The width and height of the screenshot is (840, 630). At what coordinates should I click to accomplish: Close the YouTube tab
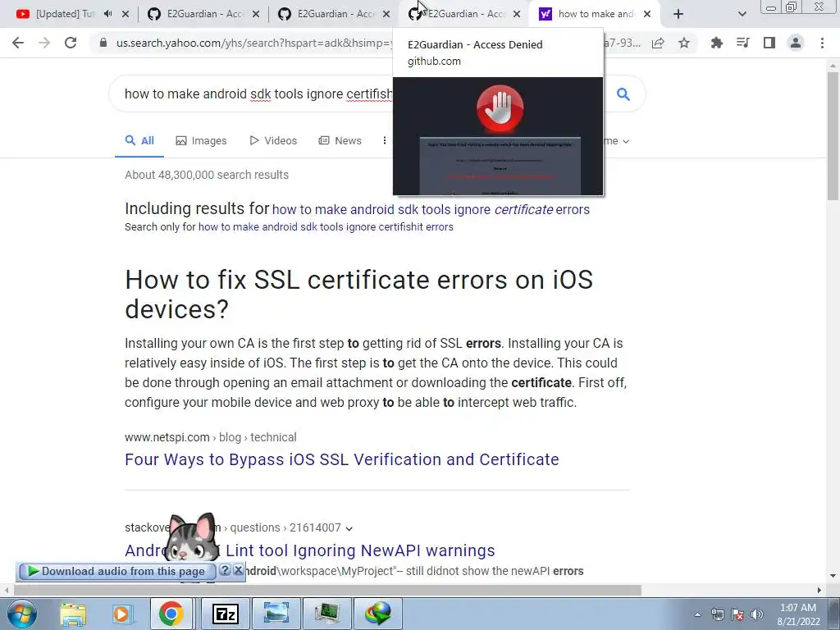[x=126, y=14]
